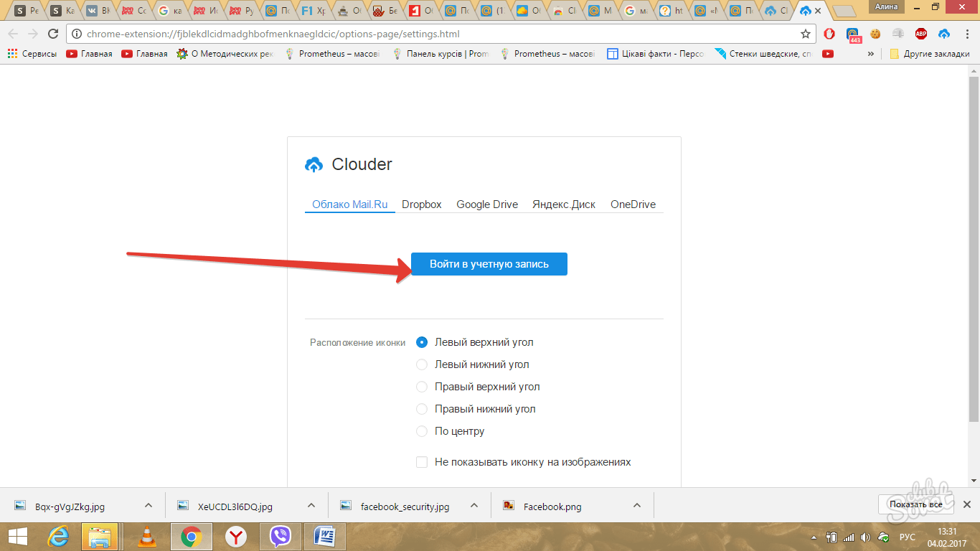Viewport: 980px width, 551px height.
Task: Select the Правый верхний угол radio option
Action: click(x=422, y=387)
